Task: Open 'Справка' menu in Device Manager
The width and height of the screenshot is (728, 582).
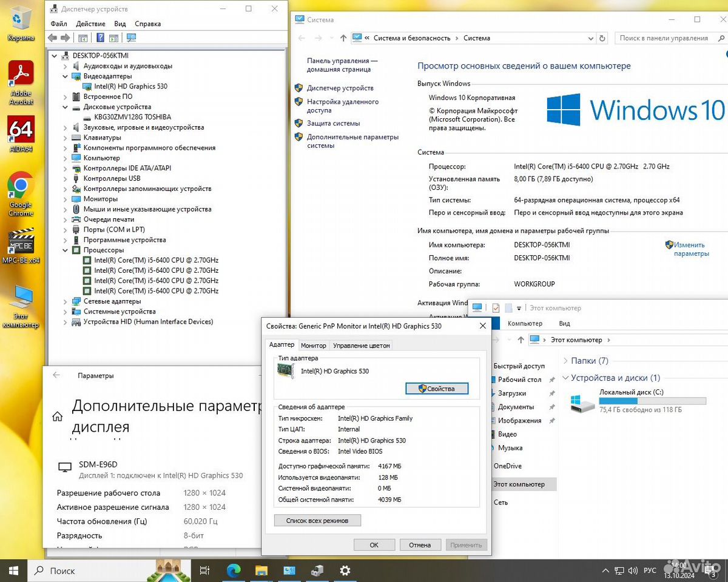Action: (148, 24)
